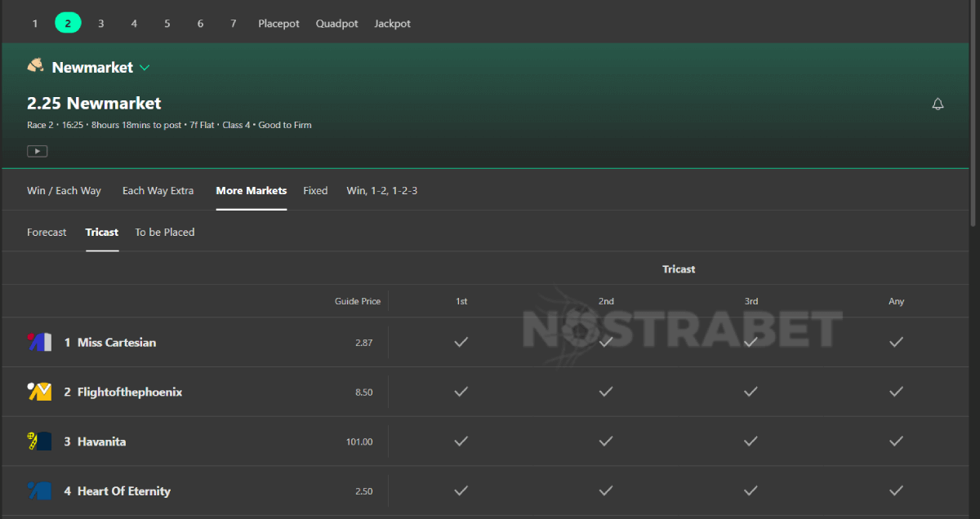Click Heart Of Eternity's blue silks icon
This screenshot has height=519, width=980.
point(39,491)
